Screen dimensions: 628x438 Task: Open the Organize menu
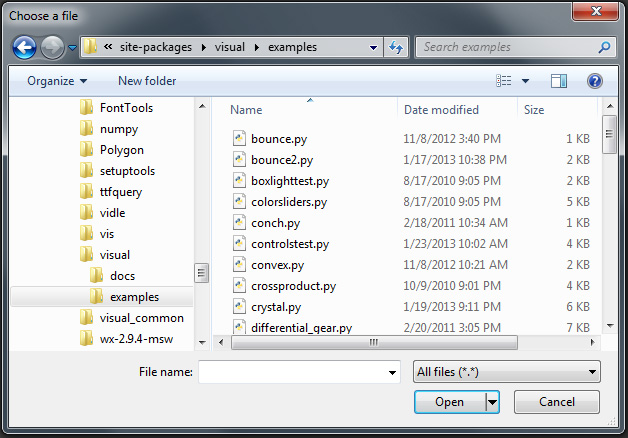[x=57, y=81]
